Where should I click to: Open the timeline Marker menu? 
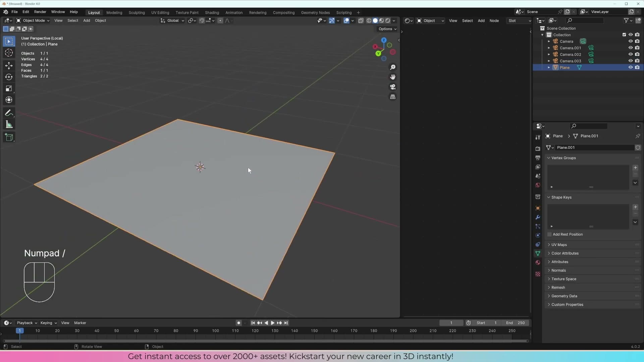[80, 323]
